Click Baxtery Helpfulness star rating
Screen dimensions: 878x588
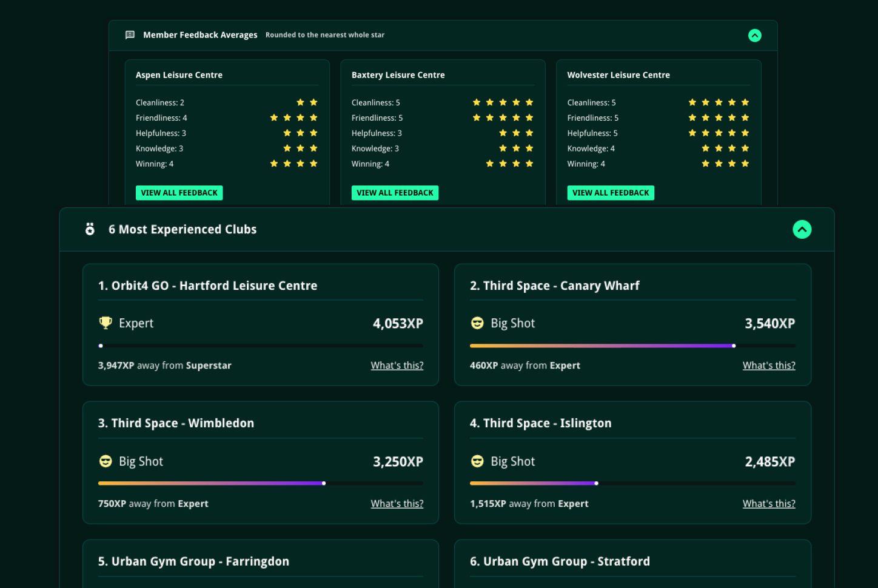(516, 133)
